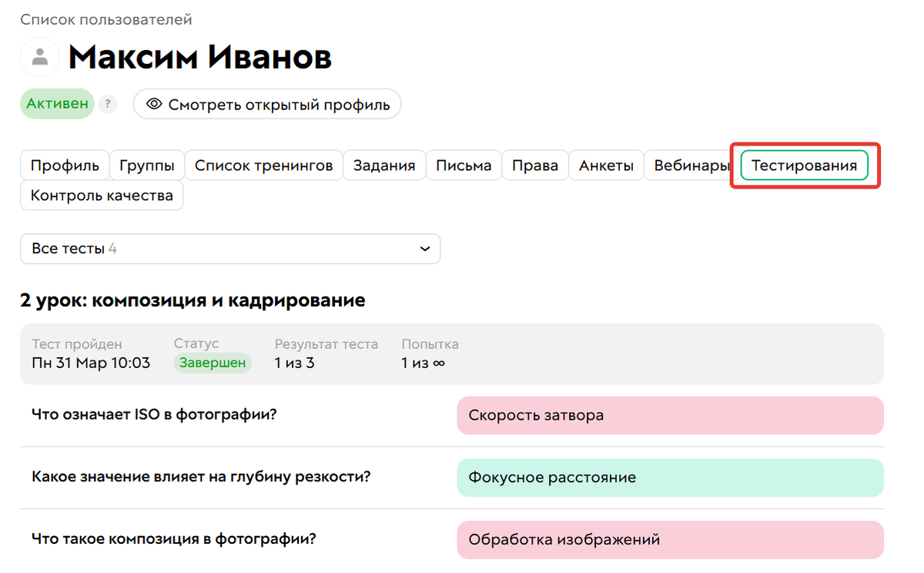
Task: Open the Список тренингов tab
Action: (263, 164)
